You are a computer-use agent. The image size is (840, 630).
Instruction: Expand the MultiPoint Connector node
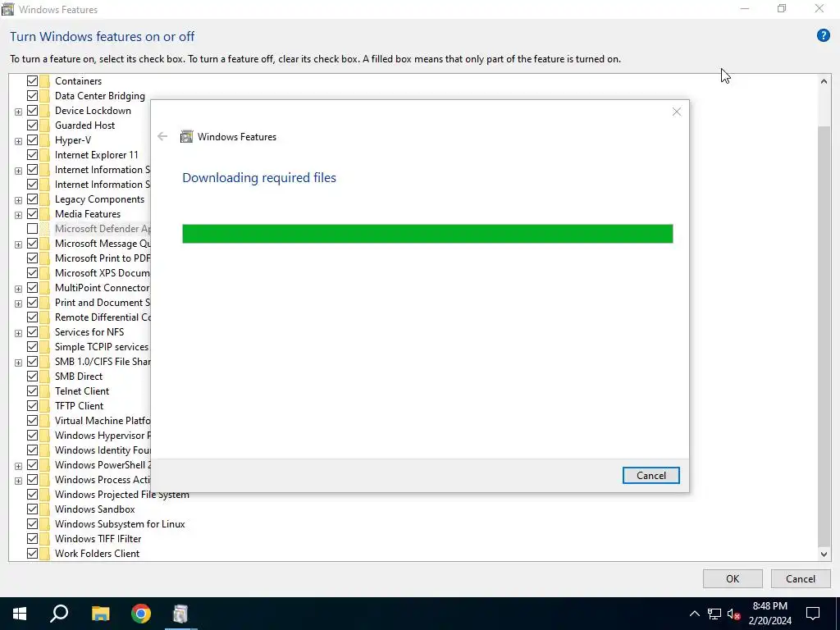(x=18, y=289)
